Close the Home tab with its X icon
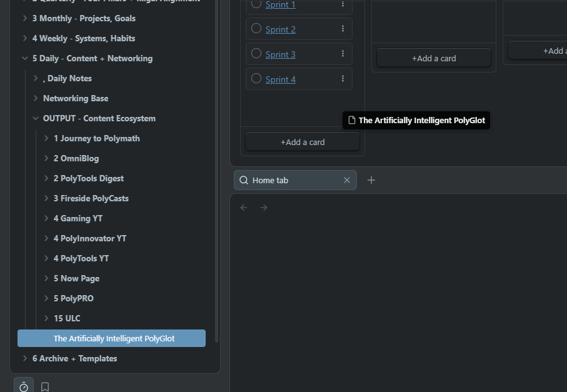 (x=347, y=180)
